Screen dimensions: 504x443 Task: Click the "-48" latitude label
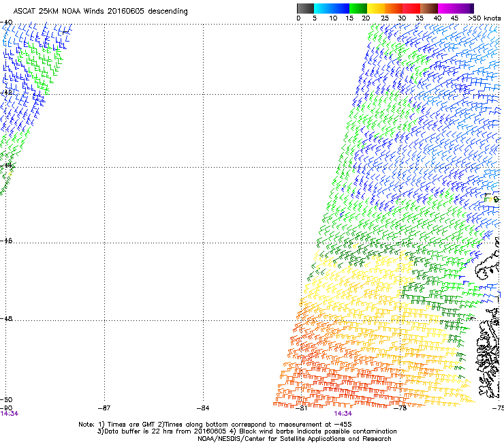(6, 319)
